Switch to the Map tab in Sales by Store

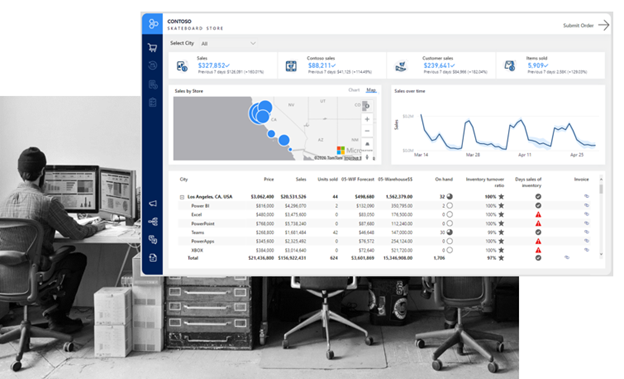pos(371,90)
